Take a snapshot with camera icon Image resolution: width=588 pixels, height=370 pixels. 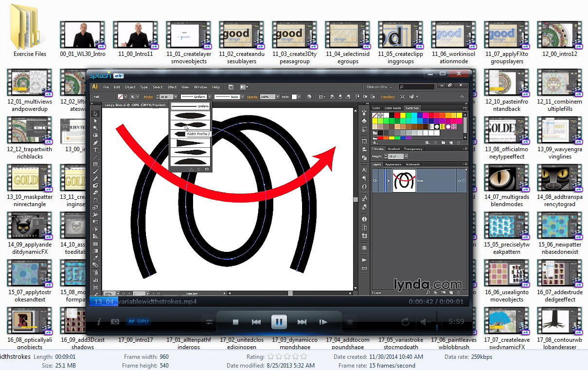click(115, 321)
